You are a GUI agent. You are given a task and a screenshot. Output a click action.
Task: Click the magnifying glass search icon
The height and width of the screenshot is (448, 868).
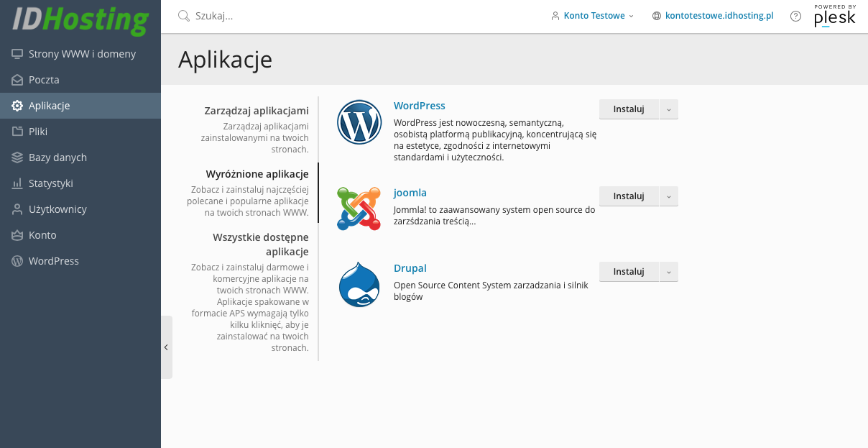click(184, 16)
